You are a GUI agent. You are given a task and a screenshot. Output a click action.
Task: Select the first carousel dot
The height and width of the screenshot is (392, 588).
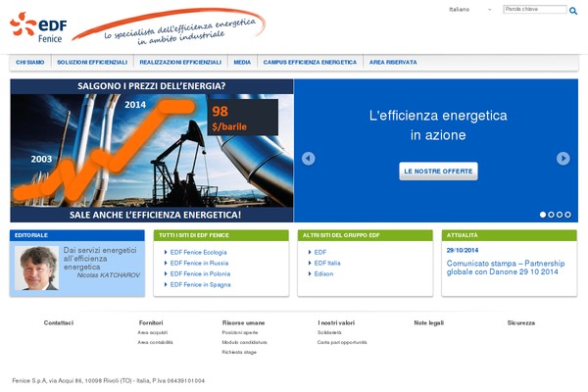[543, 215]
